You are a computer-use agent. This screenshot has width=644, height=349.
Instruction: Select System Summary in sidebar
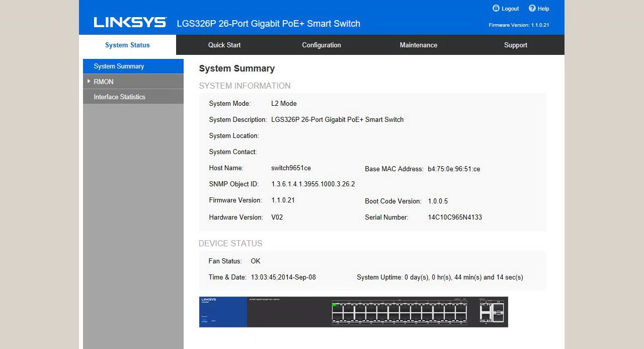tap(133, 66)
